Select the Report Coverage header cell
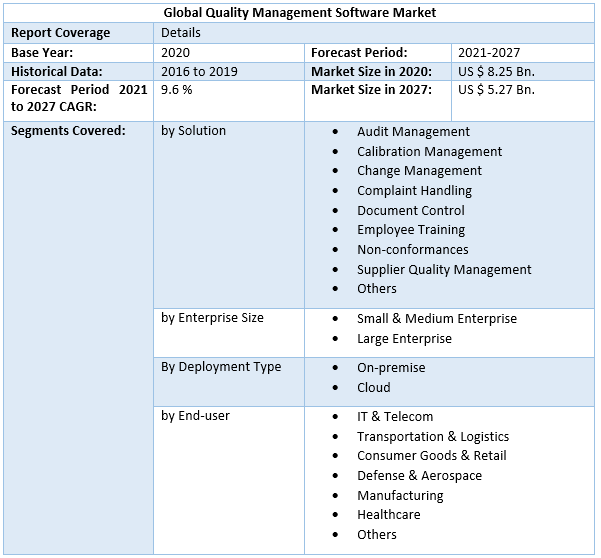The image size is (601, 558). pyautogui.click(x=61, y=33)
